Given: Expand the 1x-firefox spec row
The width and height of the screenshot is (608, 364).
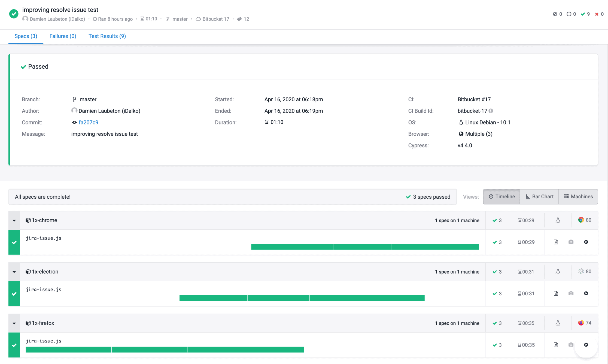Looking at the screenshot, I should (x=14, y=323).
